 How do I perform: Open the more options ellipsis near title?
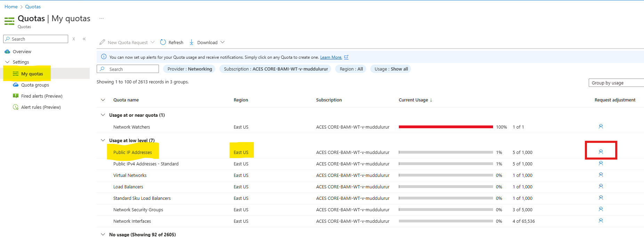[102, 18]
